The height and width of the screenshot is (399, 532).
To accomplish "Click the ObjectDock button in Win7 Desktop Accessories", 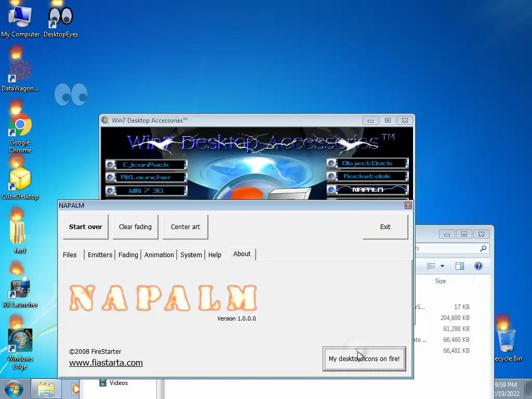I will click(x=367, y=164).
